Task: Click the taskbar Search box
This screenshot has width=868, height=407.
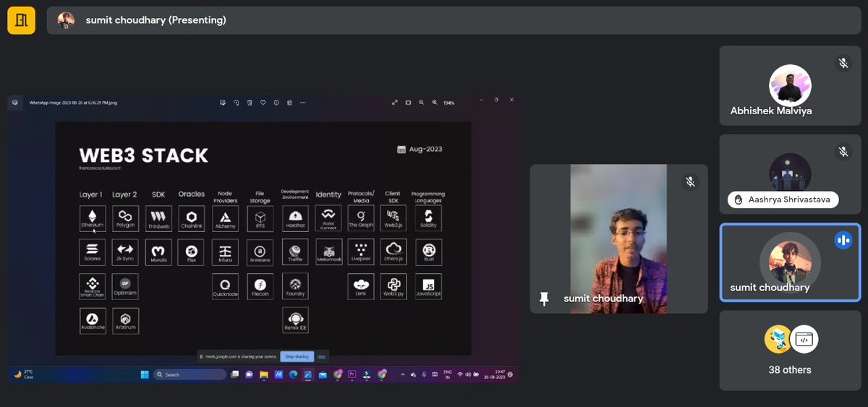Action: (190, 374)
